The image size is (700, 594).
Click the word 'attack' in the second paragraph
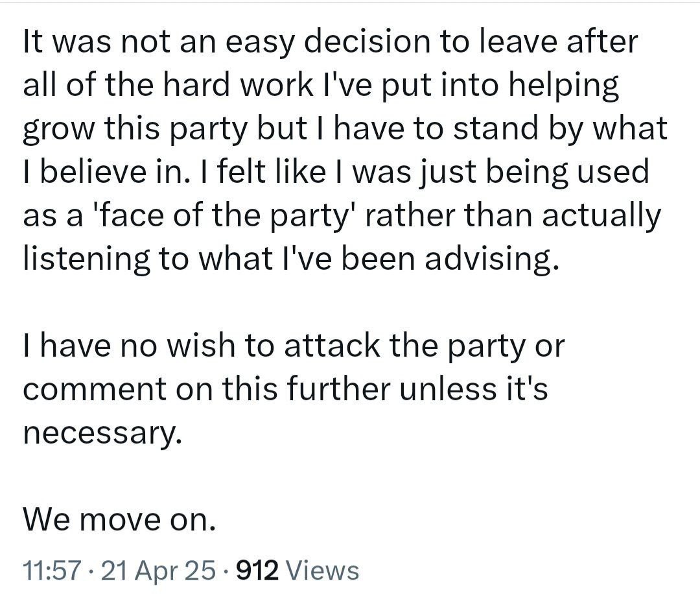tap(332, 346)
